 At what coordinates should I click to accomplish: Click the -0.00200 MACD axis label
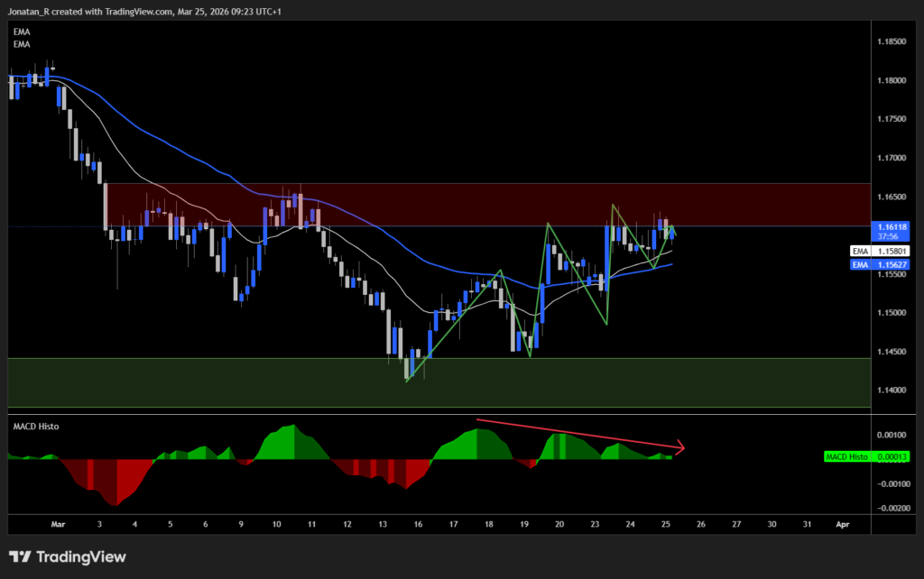[x=892, y=509]
